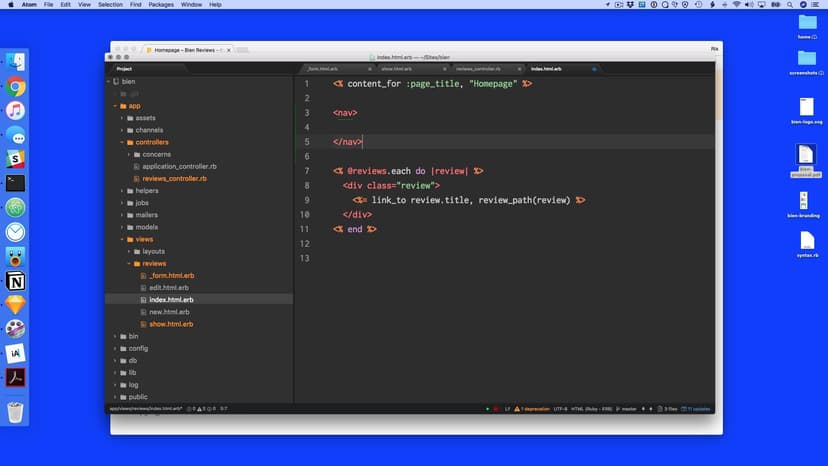The image size is (828, 466).
Task: Expand the assets folder in tree
Action: click(145, 118)
